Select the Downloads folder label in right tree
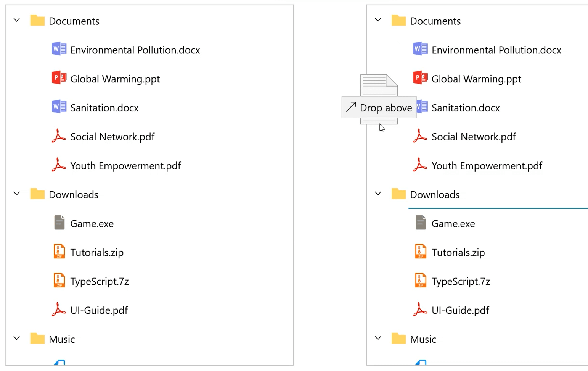 point(435,195)
